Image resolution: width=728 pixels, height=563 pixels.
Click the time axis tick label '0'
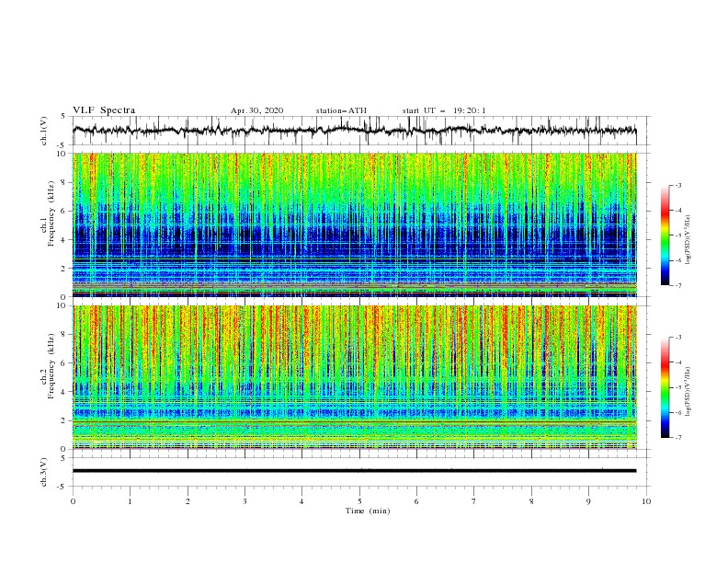point(73,501)
